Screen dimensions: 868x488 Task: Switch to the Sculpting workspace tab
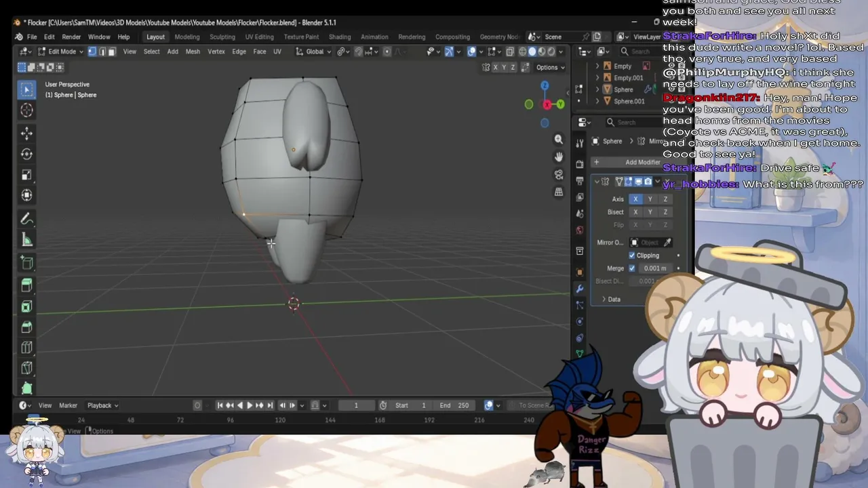222,37
